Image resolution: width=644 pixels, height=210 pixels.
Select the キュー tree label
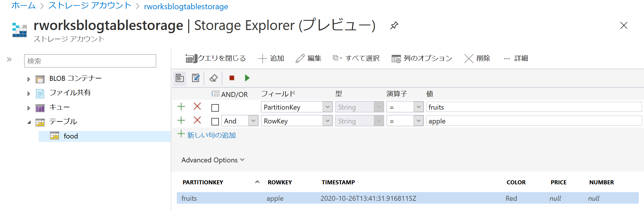point(60,107)
